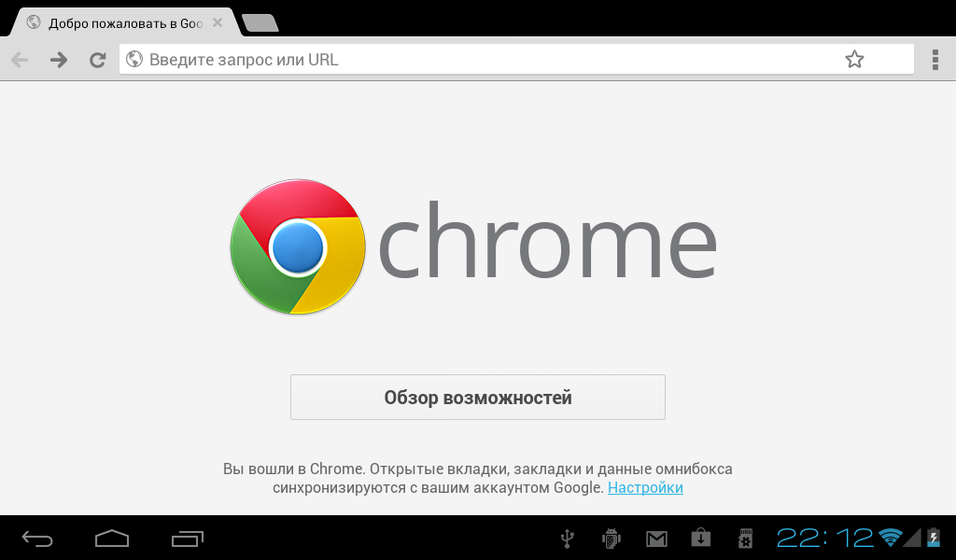Tap Android back navigation button

[37, 539]
